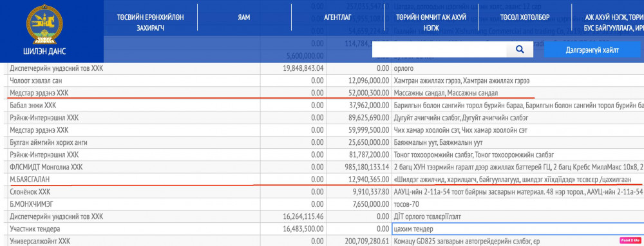Click the magnifier search button

(520, 50)
